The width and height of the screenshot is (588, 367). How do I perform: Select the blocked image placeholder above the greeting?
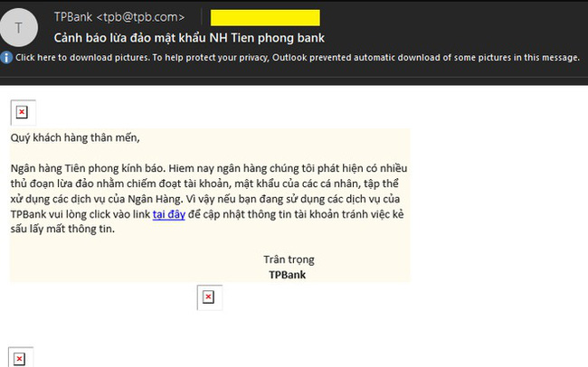coord(23,112)
